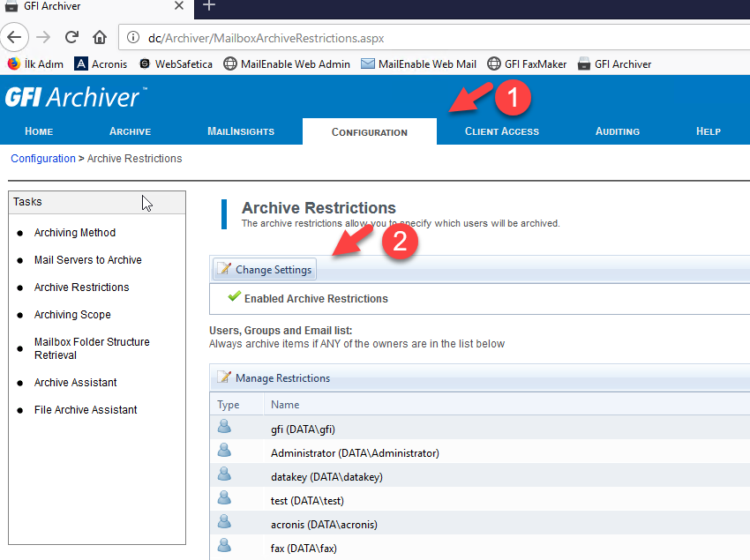This screenshot has height=560, width=750.
Task: Open the Acronis bookmark
Action: 101,64
